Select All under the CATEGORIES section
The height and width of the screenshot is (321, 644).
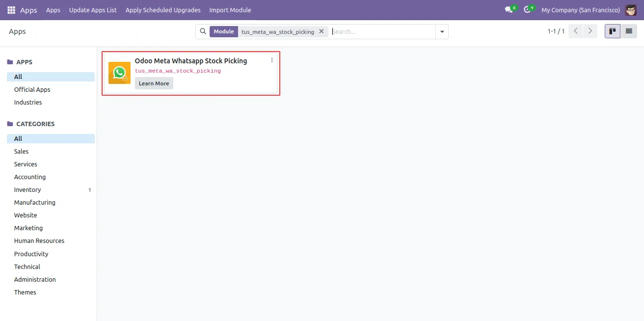51,138
